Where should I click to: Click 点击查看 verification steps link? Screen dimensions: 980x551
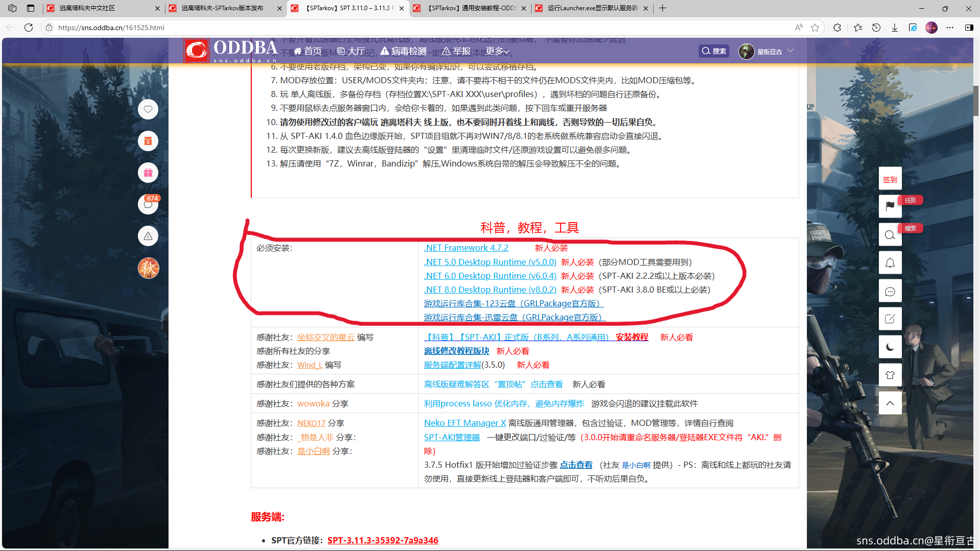(576, 465)
